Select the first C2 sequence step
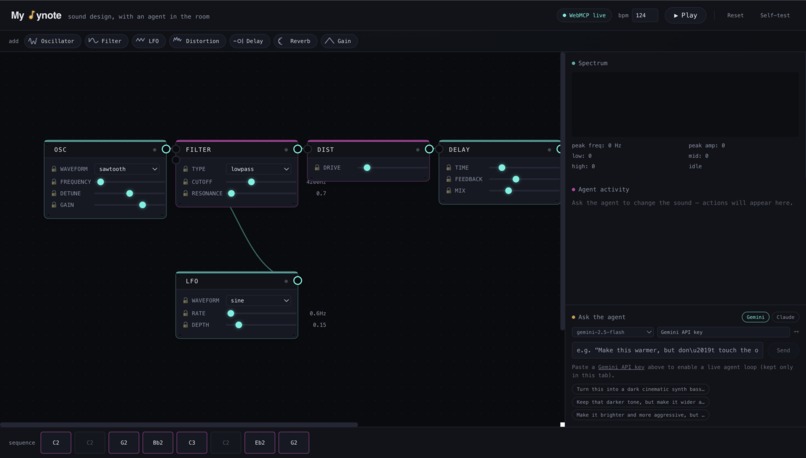The width and height of the screenshot is (806, 458). 56,443
